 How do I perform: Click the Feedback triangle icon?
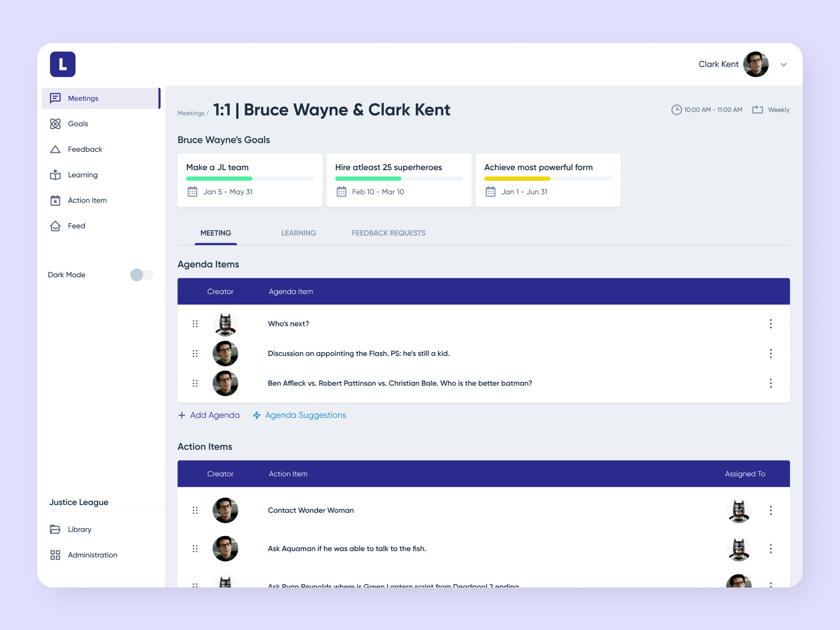tap(55, 149)
